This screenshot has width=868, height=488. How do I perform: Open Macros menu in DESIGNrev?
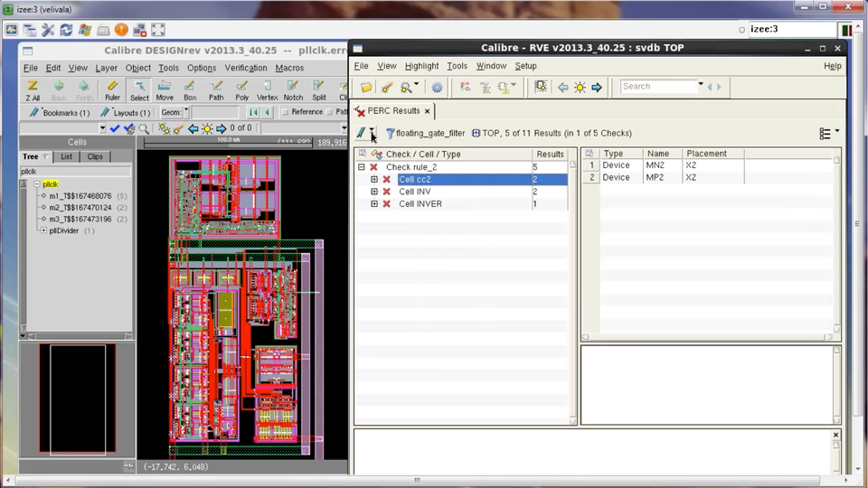pos(289,68)
